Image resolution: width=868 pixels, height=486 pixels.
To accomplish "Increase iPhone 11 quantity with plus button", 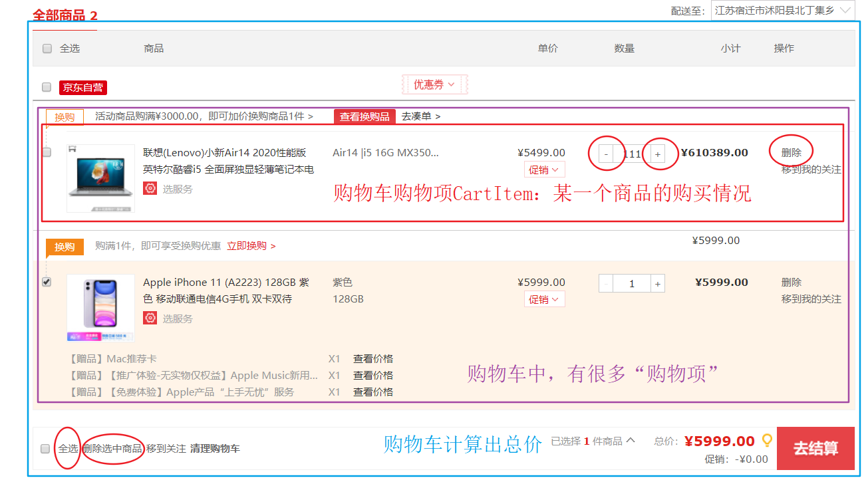I will [x=658, y=283].
